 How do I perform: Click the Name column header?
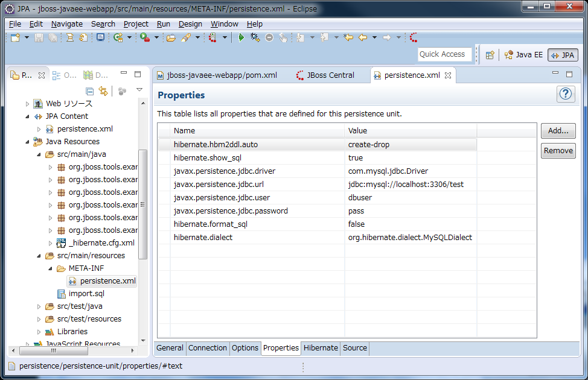tap(257, 131)
